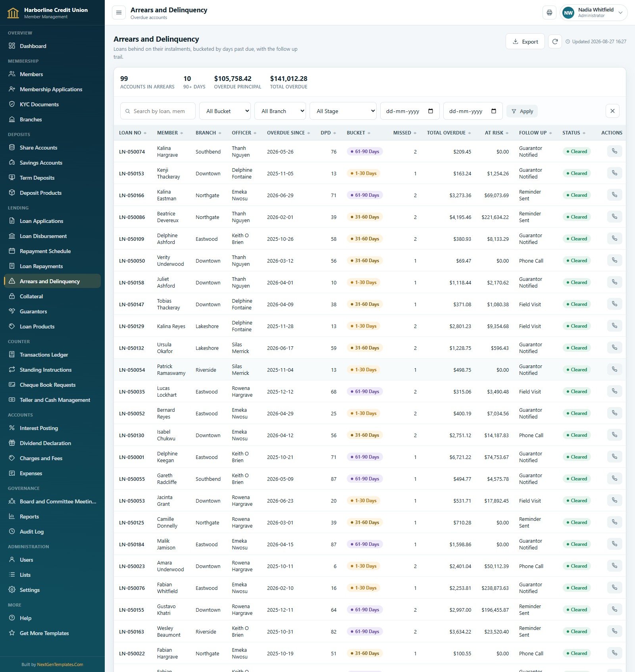Open the All Bucket dropdown
Screen dimensions: 635x672
click(225, 111)
